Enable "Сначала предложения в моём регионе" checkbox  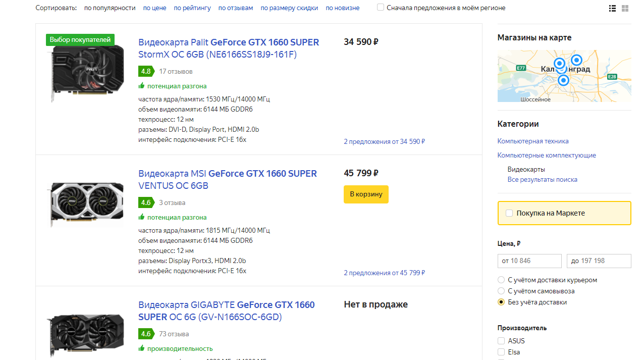[x=381, y=8]
